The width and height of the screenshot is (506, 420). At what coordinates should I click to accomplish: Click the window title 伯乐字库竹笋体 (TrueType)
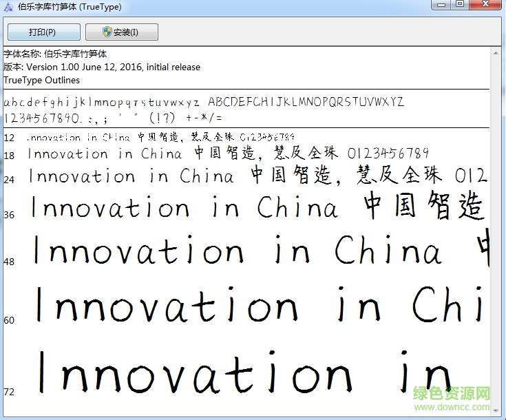tap(70, 7)
